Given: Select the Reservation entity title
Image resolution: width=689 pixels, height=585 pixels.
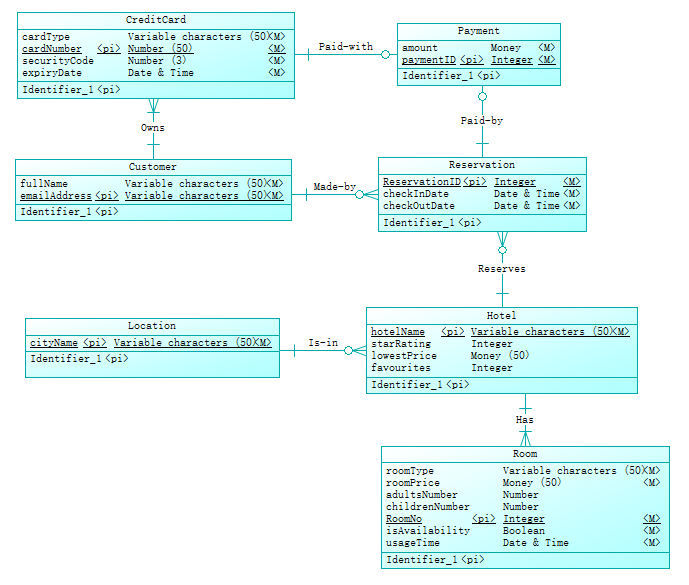Looking at the screenshot, I should point(482,165).
